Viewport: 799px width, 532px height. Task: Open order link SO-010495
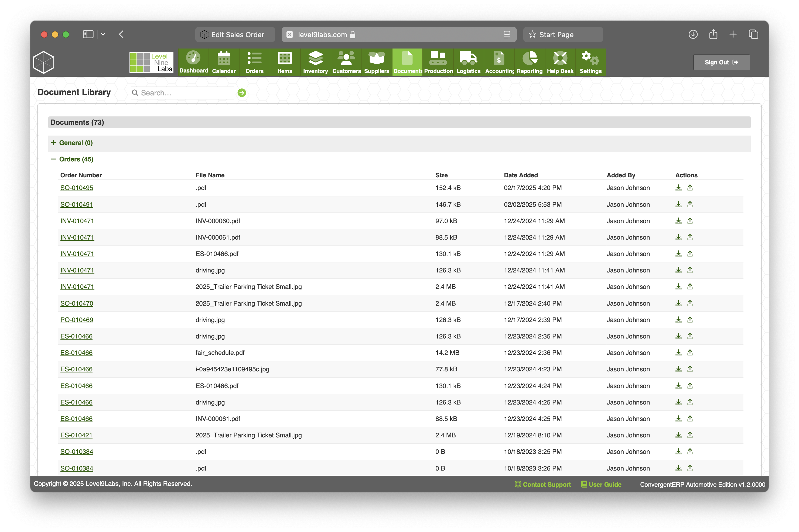pos(77,188)
